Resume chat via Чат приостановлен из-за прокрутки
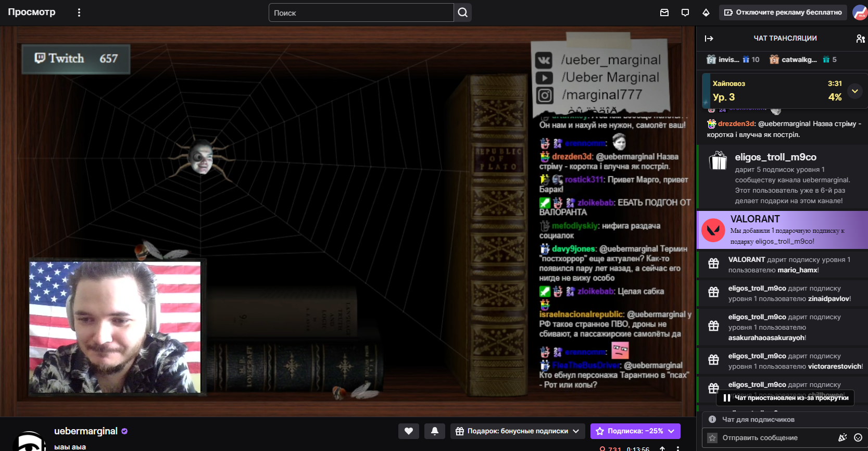 [785, 398]
